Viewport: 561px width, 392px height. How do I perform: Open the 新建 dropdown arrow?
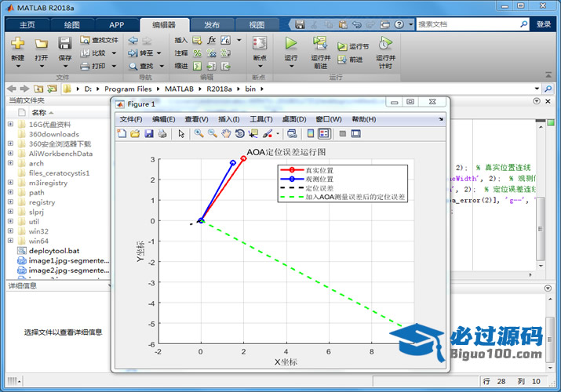point(18,67)
